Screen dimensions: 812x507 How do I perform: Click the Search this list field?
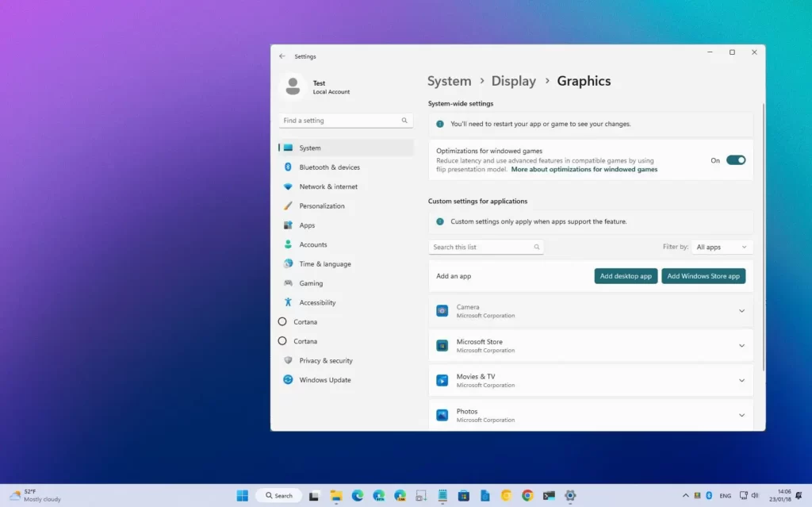point(486,247)
